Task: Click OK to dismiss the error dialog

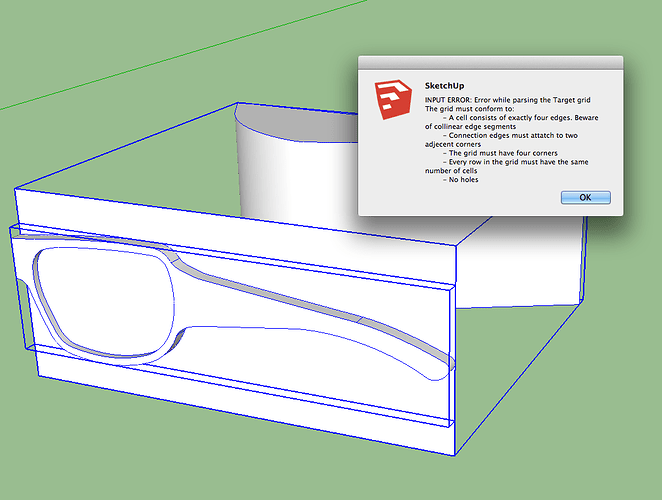Action: (x=586, y=198)
